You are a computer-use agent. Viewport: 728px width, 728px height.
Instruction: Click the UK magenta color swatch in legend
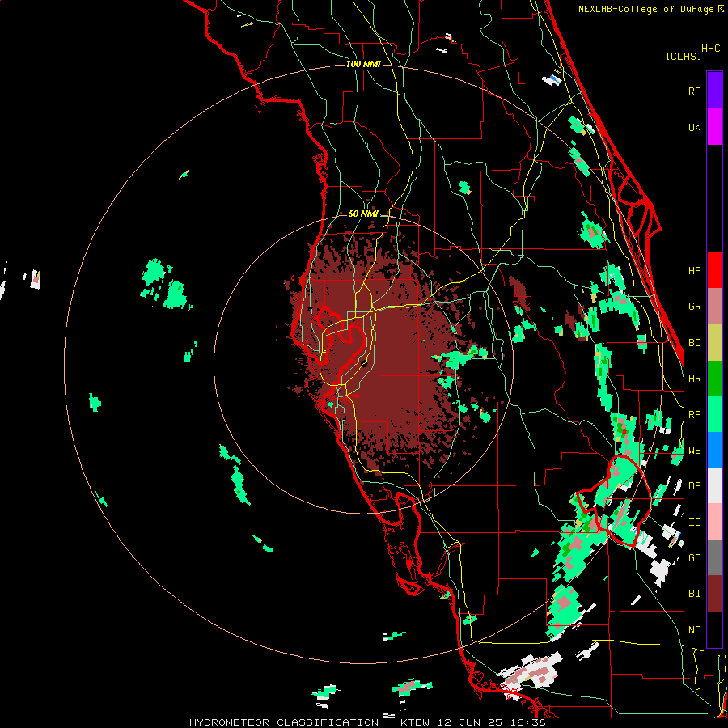pyautogui.click(x=714, y=127)
